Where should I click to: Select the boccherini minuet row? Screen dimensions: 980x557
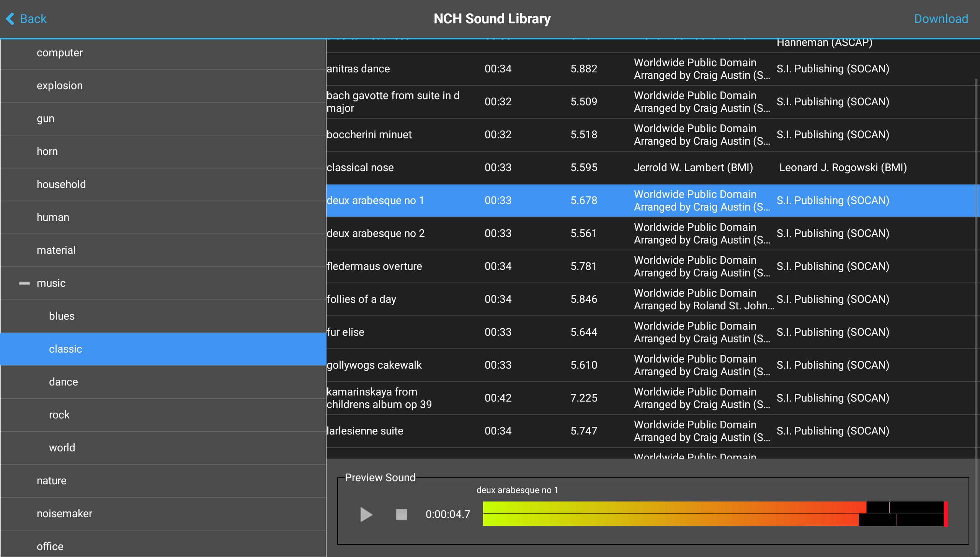[651, 135]
